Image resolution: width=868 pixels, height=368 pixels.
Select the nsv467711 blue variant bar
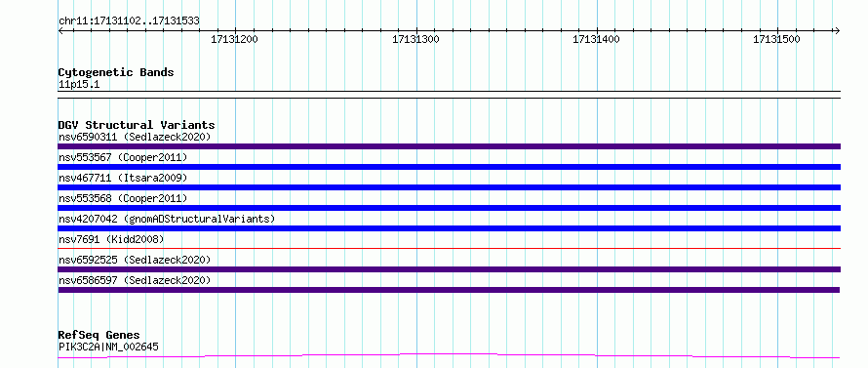point(449,187)
